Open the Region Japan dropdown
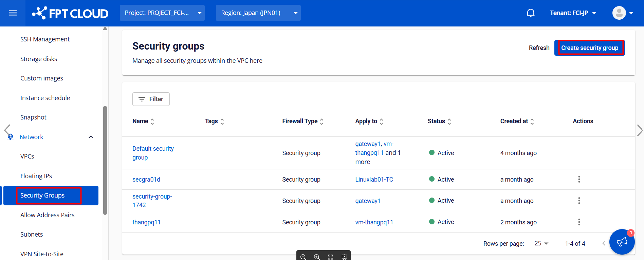 [x=258, y=13]
